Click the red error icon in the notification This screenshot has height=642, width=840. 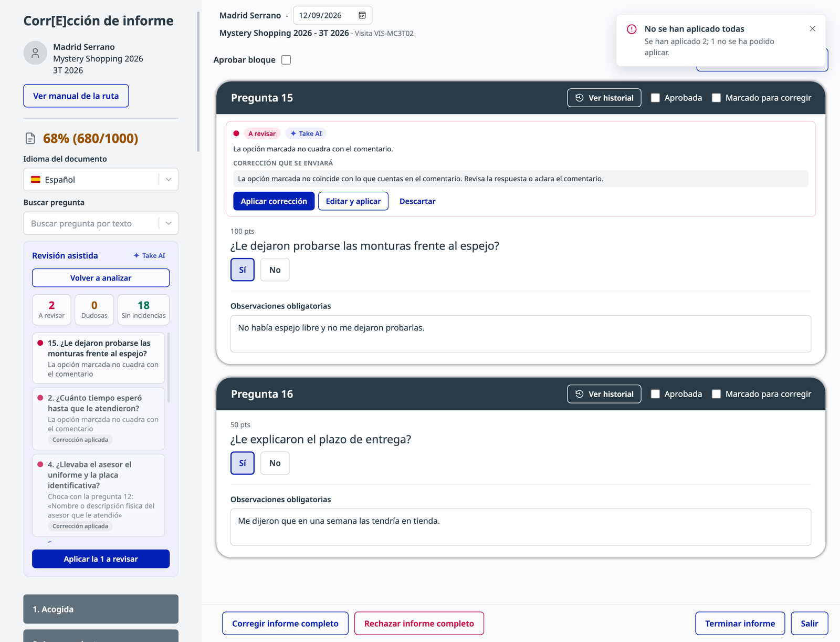632,29
